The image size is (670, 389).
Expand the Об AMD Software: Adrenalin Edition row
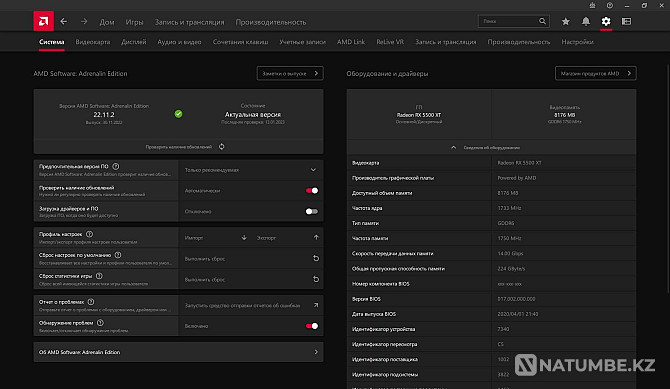tap(178, 352)
